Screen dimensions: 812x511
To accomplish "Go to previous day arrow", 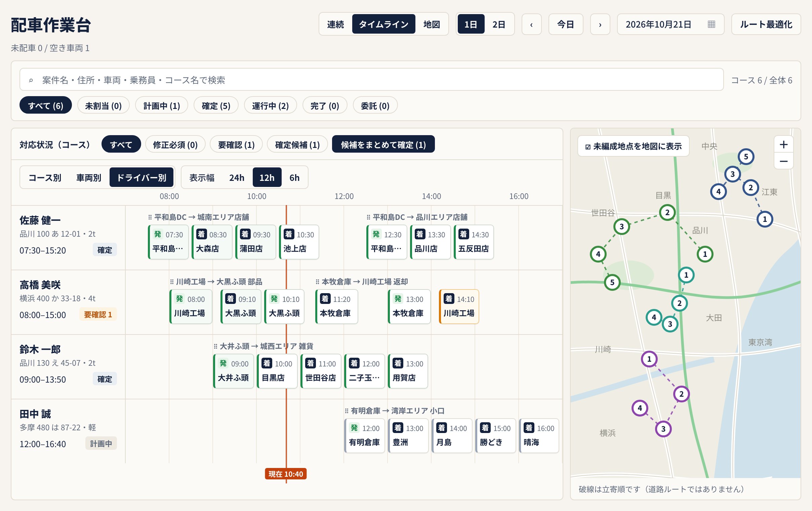I will pyautogui.click(x=531, y=24).
